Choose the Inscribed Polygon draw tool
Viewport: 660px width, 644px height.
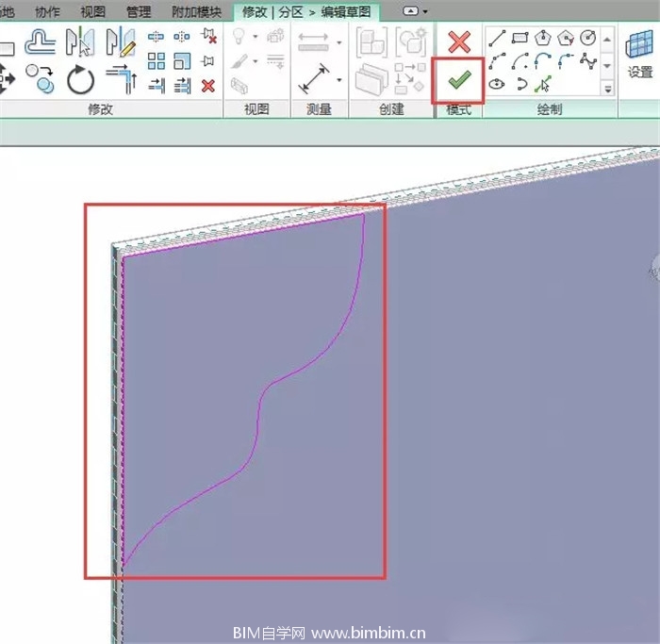(542, 38)
